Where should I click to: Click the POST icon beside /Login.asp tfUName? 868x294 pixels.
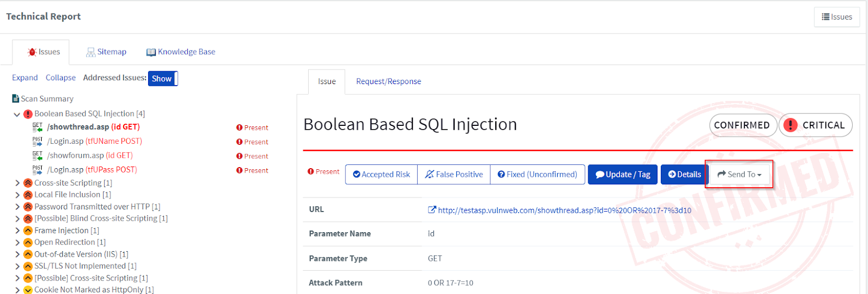pyautogui.click(x=37, y=142)
